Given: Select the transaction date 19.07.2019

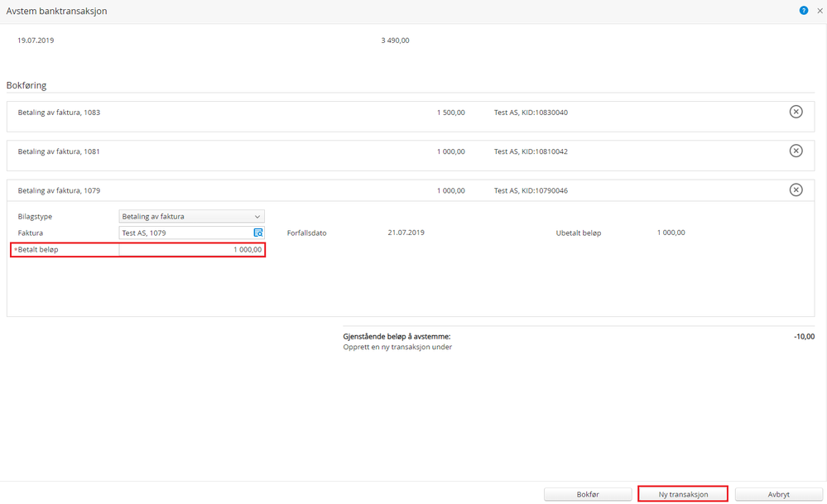Looking at the screenshot, I should (x=36, y=40).
